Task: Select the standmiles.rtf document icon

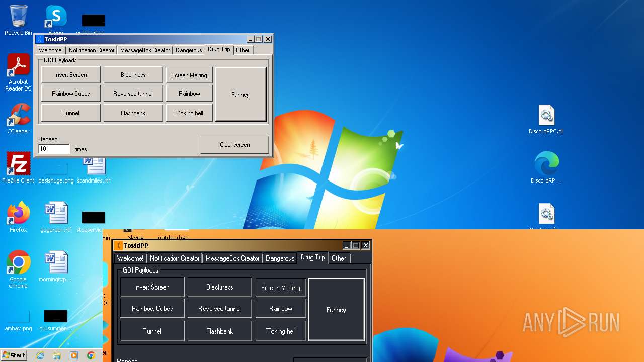Action: [x=94, y=170]
